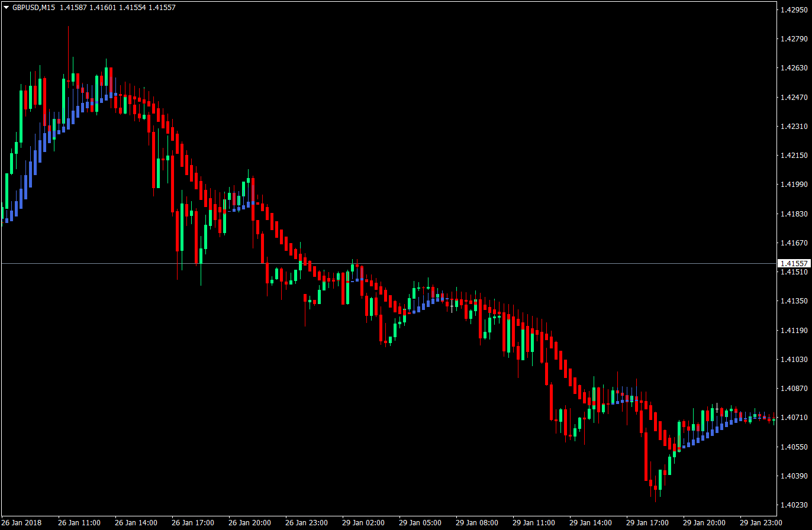Click the 1.41510 value on the price scale
Viewport: 812px width, 530px height.
coord(795,272)
